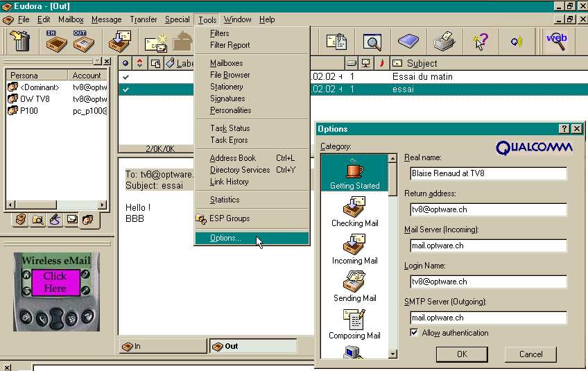This screenshot has height=371, width=588.
Task: Click the File Browser tab icon under Persona list
Action: pos(38,219)
